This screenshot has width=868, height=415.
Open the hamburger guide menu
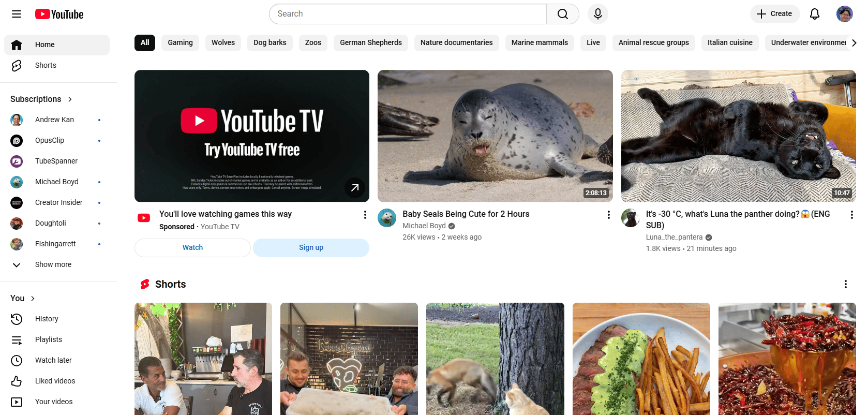[17, 14]
